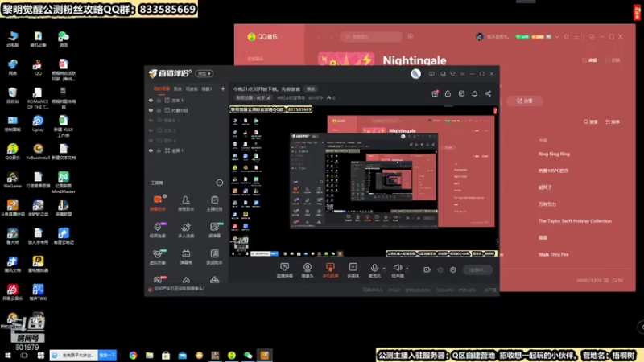This screenshot has height=362, width=644.
Task: Open the 弹幕秀 tool
Action: 186,257
